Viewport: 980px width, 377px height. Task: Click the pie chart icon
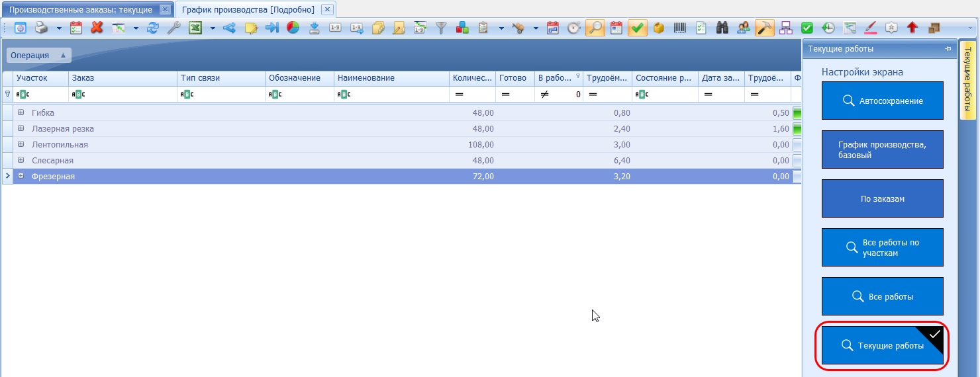click(x=293, y=28)
